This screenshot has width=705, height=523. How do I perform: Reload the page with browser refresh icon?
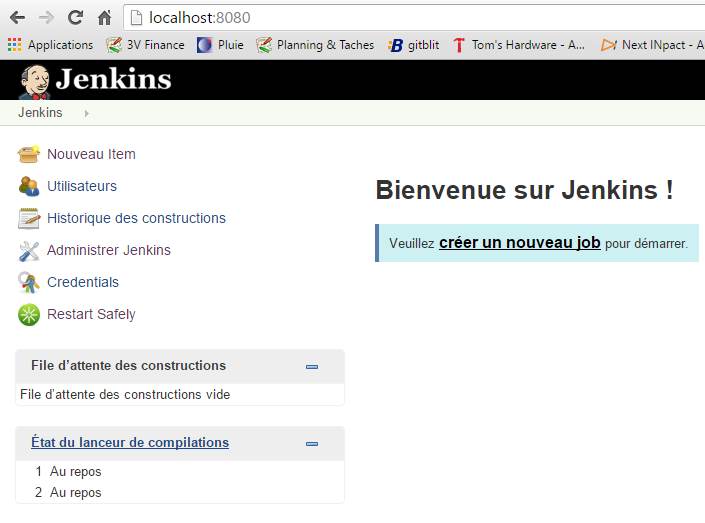(75, 17)
